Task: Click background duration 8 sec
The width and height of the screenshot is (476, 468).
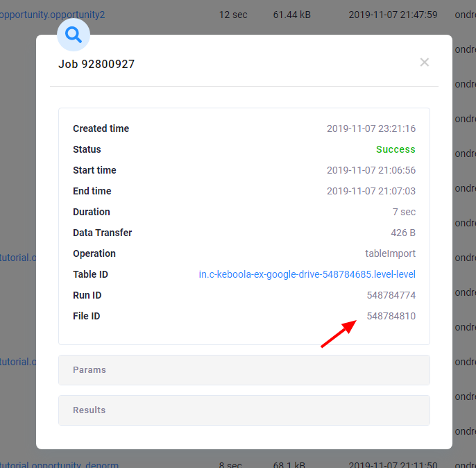Action: point(230,465)
